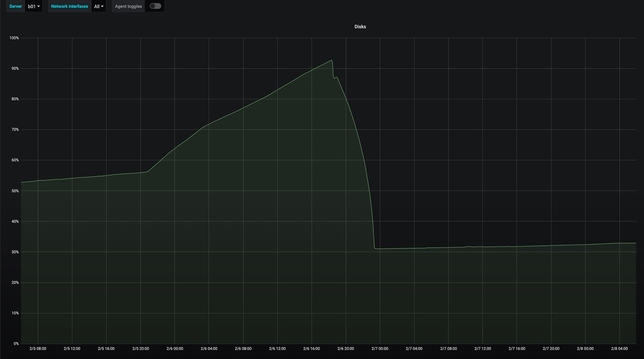Viewport: 644px width, 359px height.
Task: Click the 2/6 20:00 time label
Action: [346, 348]
